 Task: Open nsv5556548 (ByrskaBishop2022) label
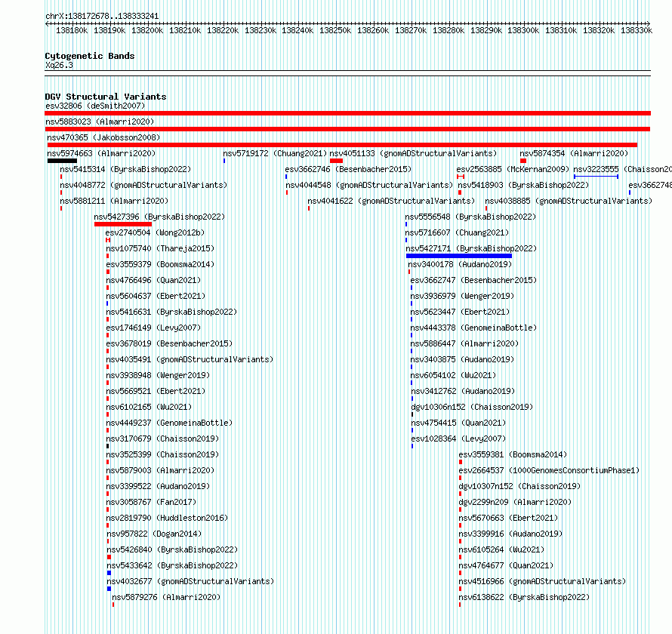pos(470,217)
